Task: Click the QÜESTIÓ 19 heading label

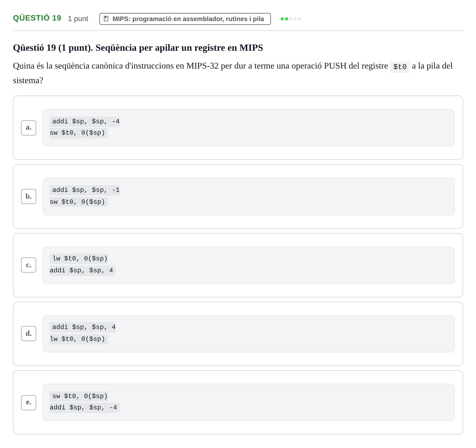Action: pos(37,18)
